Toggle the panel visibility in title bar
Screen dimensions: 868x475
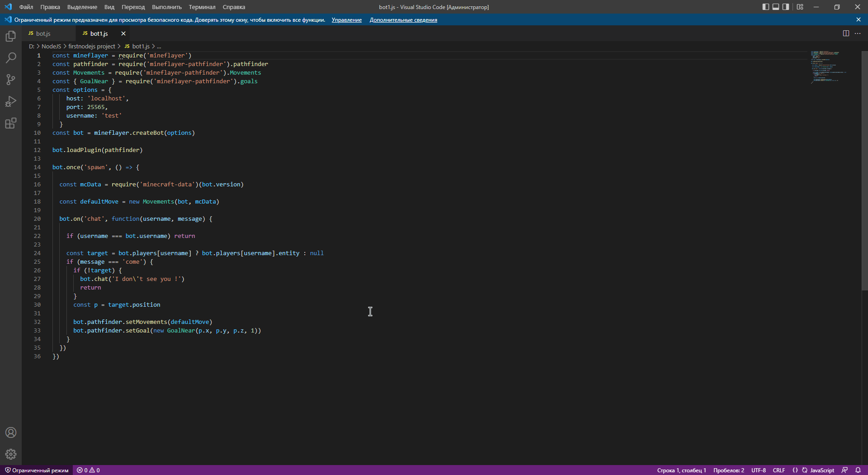tap(775, 7)
